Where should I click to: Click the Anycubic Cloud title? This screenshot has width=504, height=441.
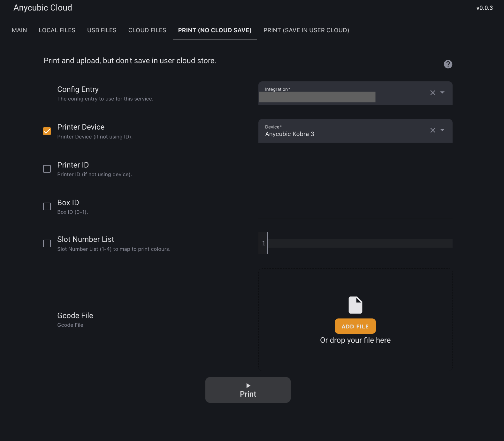43,8
